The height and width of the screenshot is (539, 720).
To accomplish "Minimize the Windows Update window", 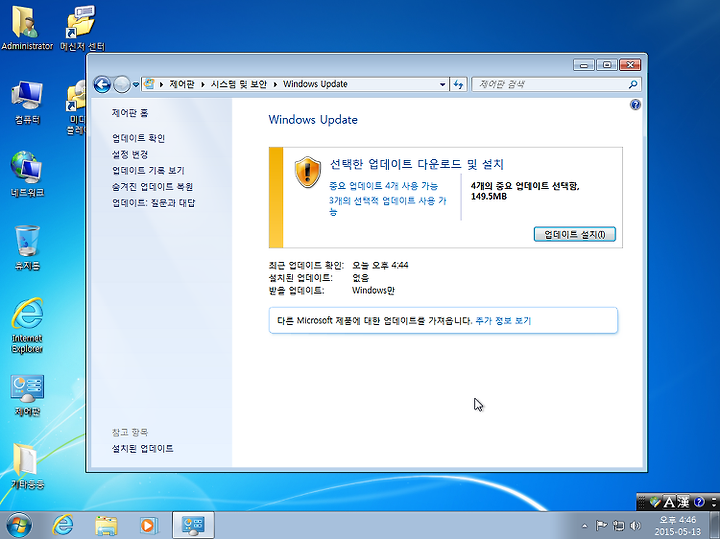I will tap(584, 65).
